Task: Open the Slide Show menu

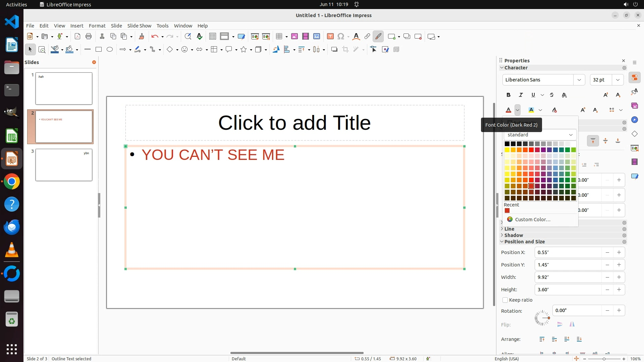Action: coord(139,26)
